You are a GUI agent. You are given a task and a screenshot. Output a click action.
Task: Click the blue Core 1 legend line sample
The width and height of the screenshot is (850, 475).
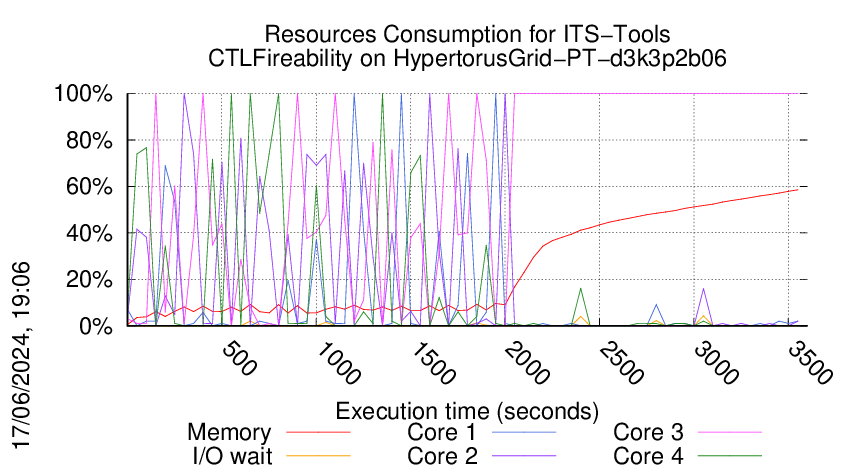(524, 432)
